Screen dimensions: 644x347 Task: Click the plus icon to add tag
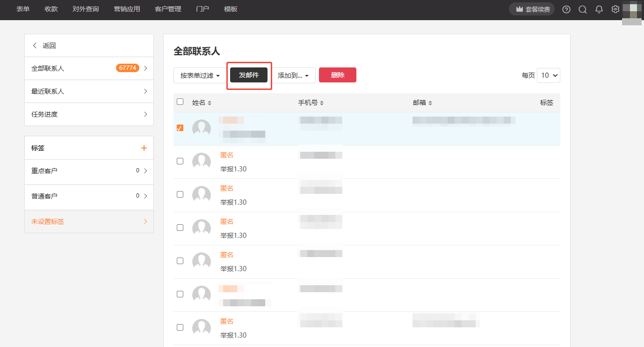tap(144, 148)
